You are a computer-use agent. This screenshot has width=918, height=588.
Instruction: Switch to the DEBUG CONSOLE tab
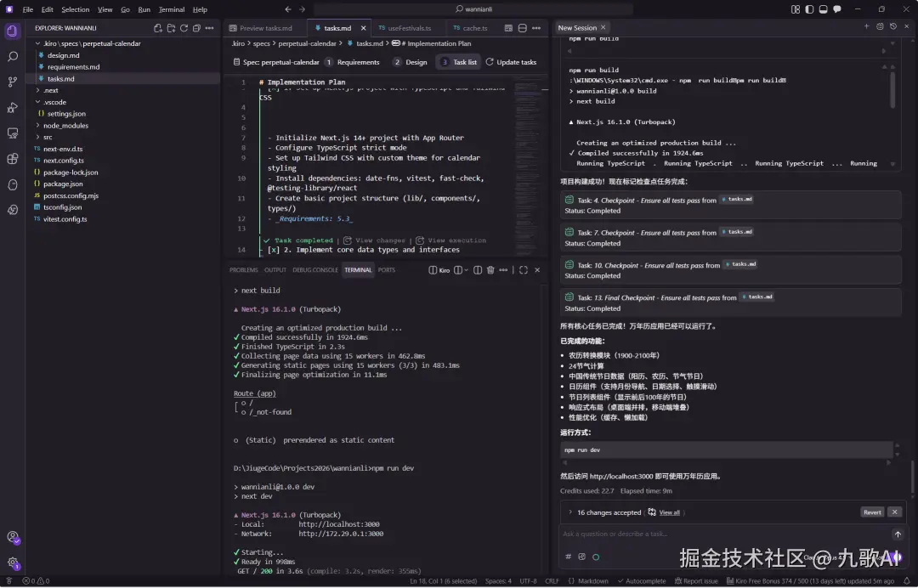(315, 270)
